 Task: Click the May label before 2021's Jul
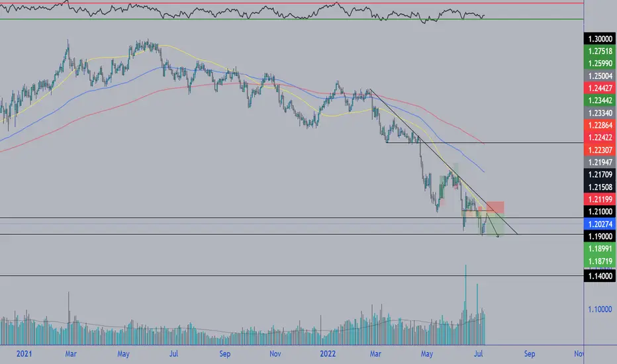point(124,354)
